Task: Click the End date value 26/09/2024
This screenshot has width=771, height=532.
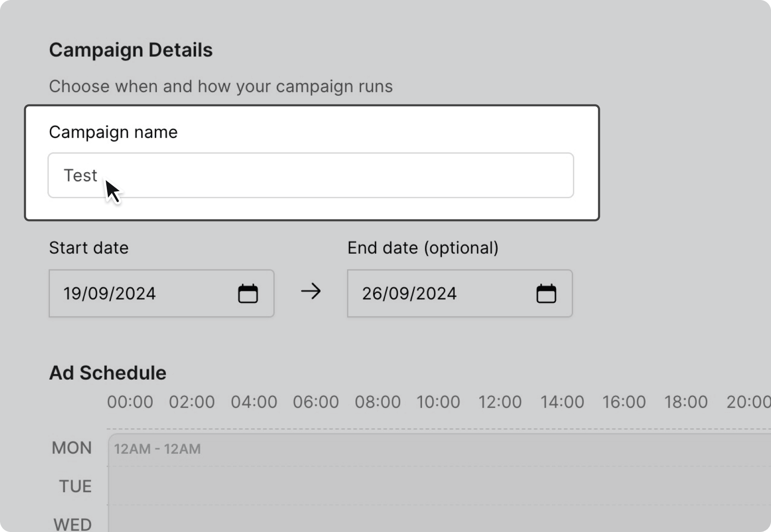Action: pyautogui.click(x=409, y=294)
